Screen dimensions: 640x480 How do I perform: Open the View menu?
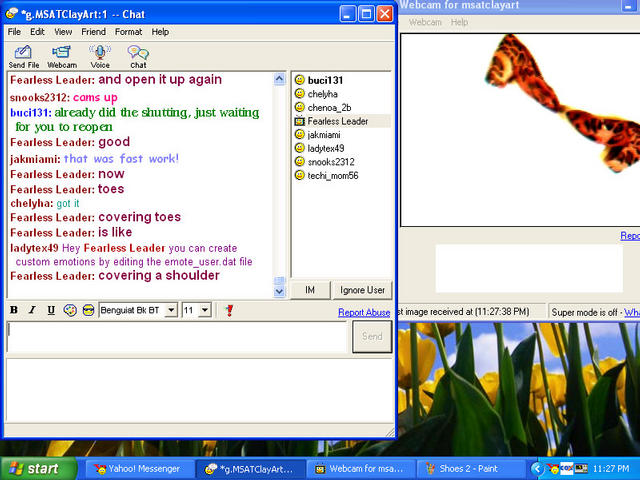(63, 32)
